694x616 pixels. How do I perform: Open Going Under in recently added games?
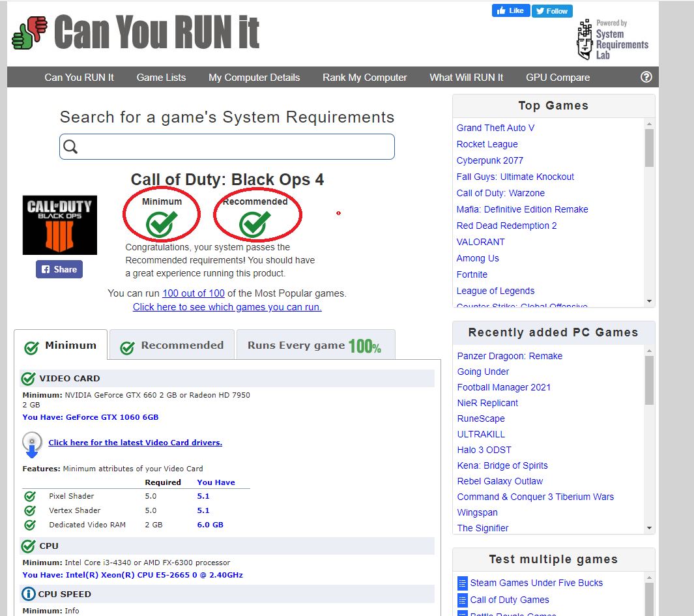tap(483, 372)
